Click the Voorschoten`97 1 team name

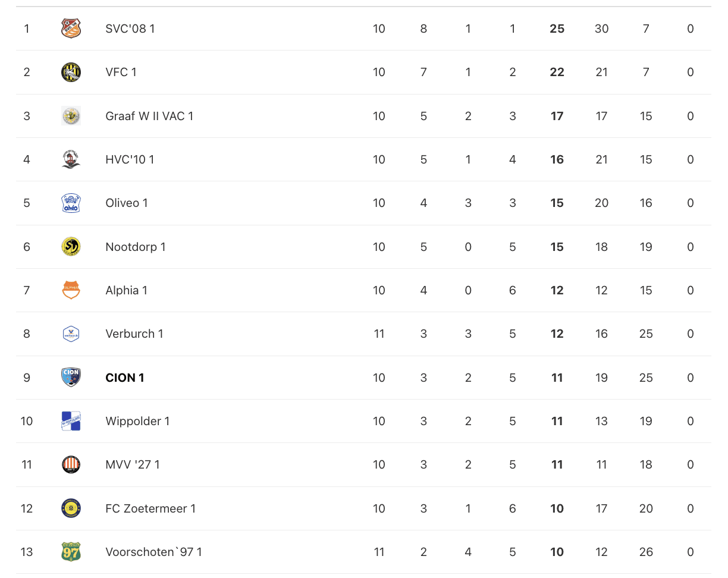[x=153, y=552]
